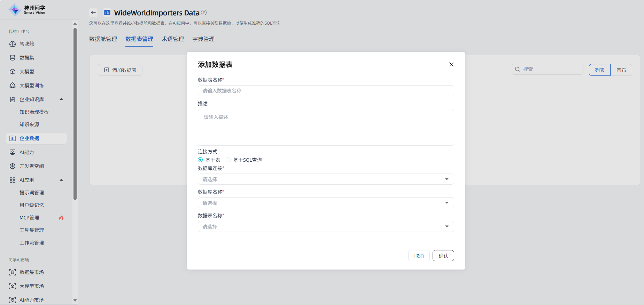Click the 企业数据 chart icon
This screenshot has height=305, width=644.
13,138
